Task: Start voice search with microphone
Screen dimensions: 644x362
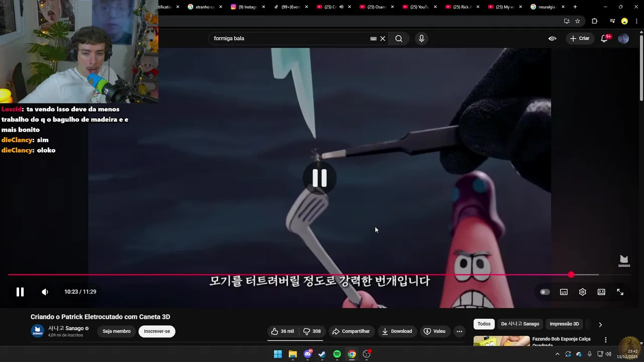Action: click(x=422, y=39)
